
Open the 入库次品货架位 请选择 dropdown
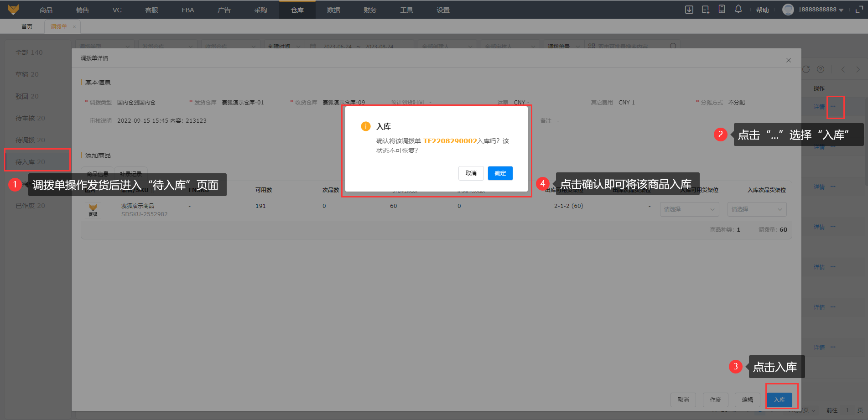[757, 209]
